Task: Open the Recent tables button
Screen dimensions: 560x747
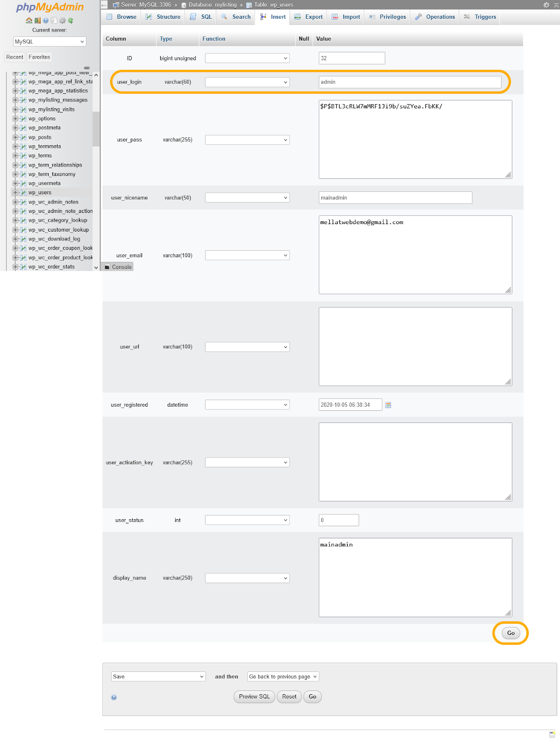Action: [14, 57]
